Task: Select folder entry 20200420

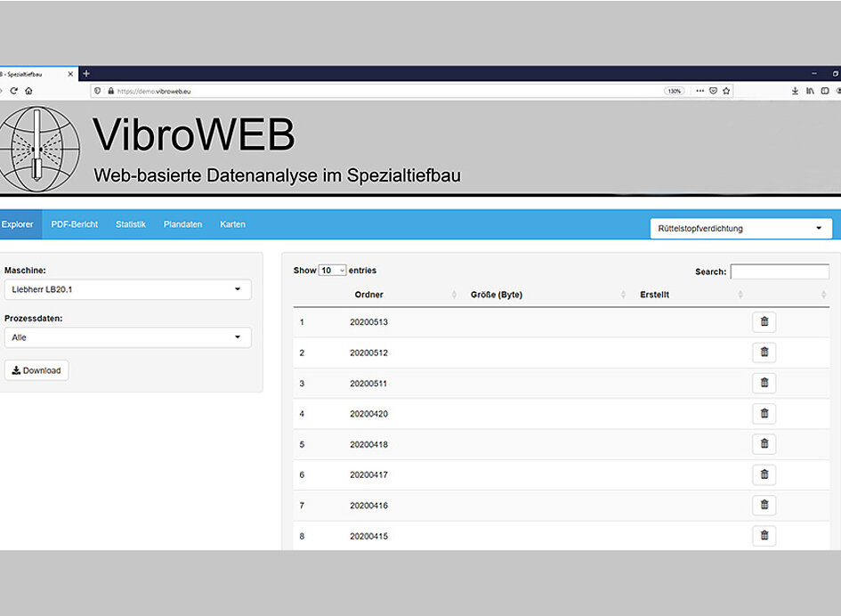Action: pos(369,414)
